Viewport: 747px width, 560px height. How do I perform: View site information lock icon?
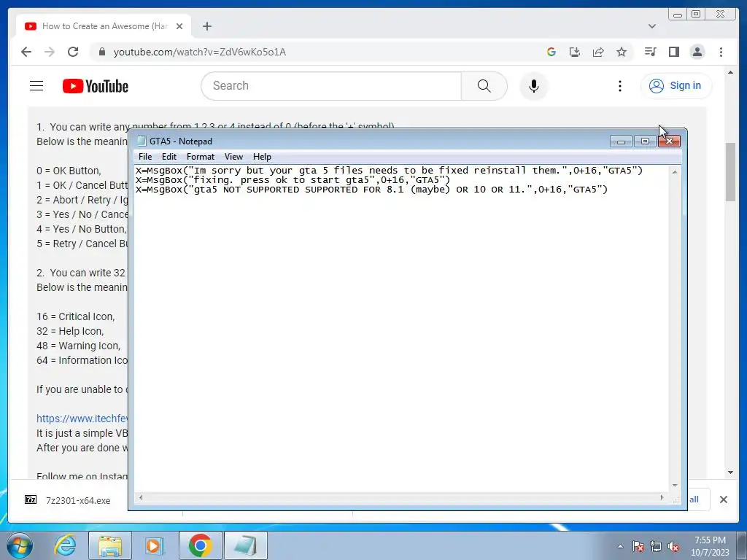pos(101,52)
